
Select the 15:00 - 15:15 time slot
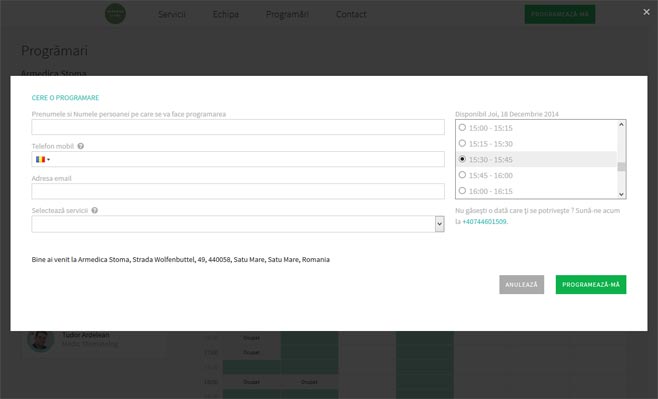coord(462,127)
